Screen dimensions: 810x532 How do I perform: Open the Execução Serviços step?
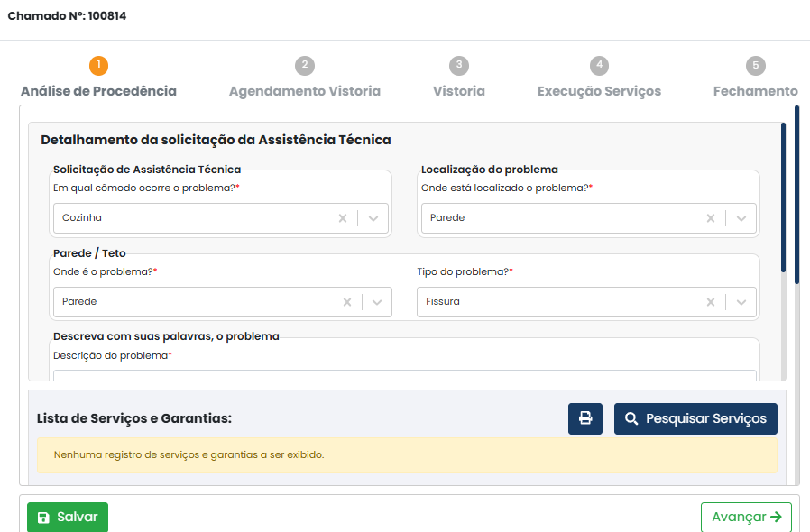tap(599, 91)
